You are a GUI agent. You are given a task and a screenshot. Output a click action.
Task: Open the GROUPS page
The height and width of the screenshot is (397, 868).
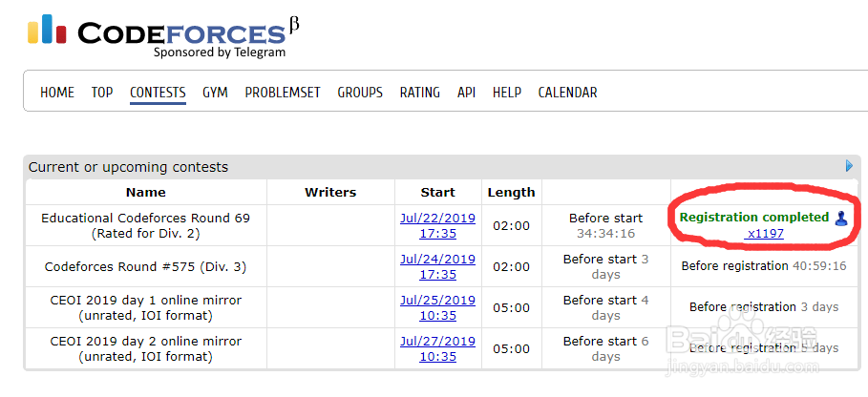click(360, 93)
